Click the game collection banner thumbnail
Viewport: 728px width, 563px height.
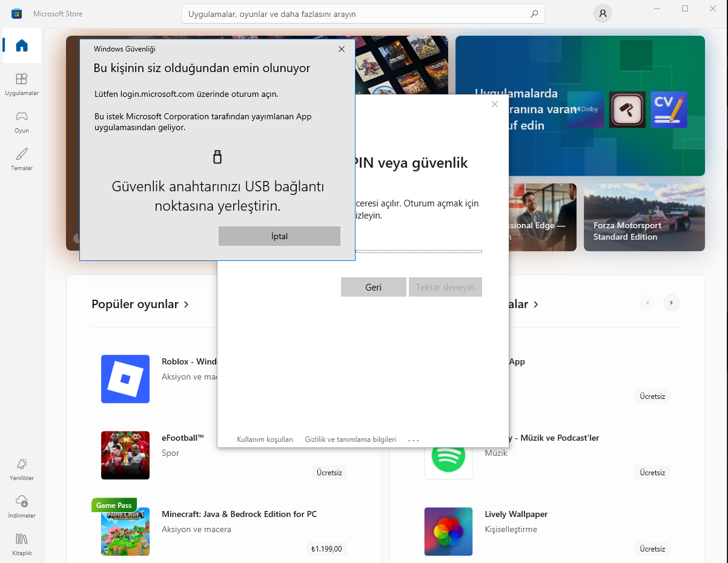tap(402, 65)
